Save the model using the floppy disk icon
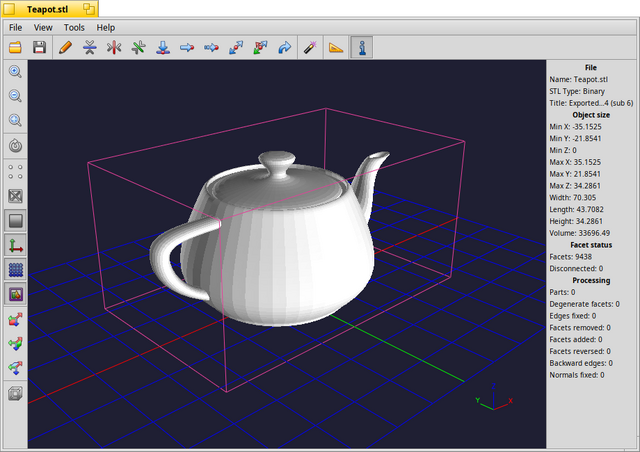The height and width of the screenshot is (452, 640). [39, 47]
